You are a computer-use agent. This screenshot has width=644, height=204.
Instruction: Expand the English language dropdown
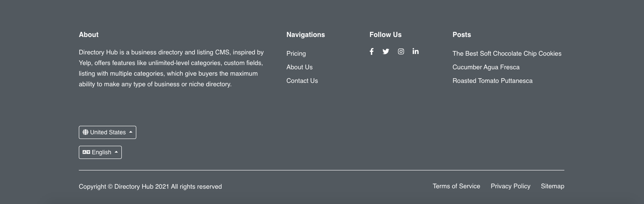pyautogui.click(x=100, y=152)
